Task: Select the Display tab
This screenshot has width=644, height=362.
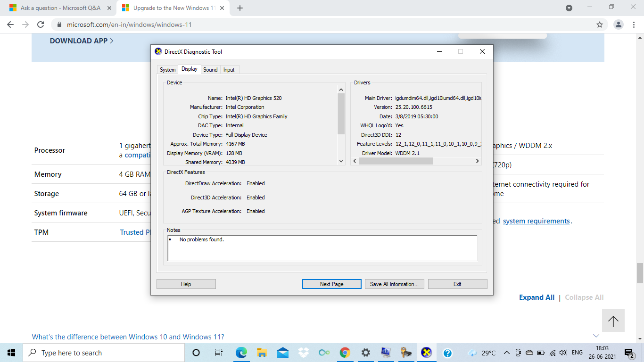Action: click(190, 69)
